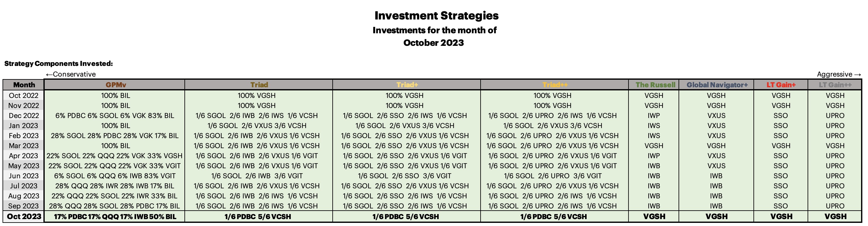The image size is (868, 226).
Task: Click The Russell column header
Action: tap(655, 85)
